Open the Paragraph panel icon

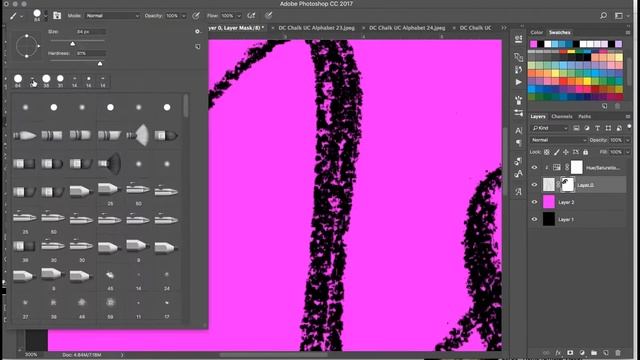tap(518, 143)
